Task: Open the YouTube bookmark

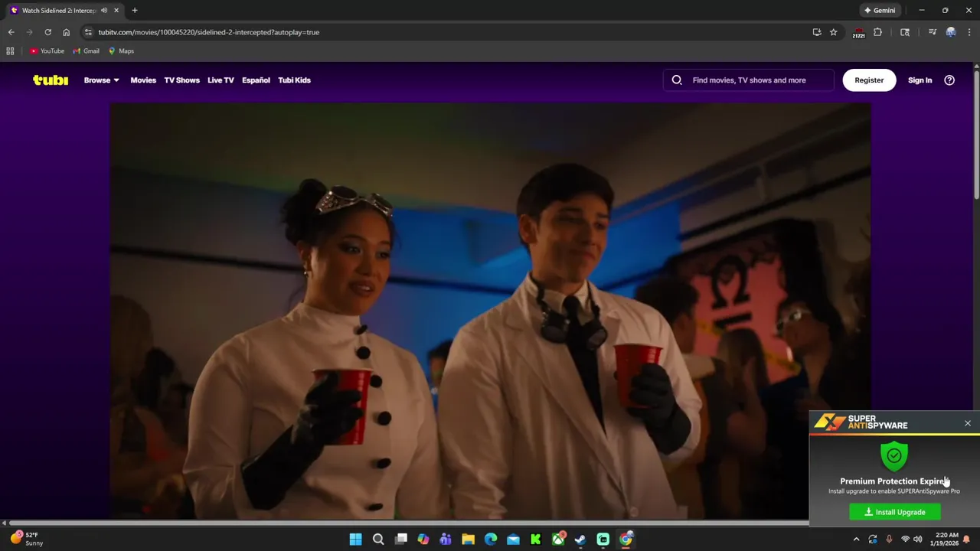Action: point(47,51)
